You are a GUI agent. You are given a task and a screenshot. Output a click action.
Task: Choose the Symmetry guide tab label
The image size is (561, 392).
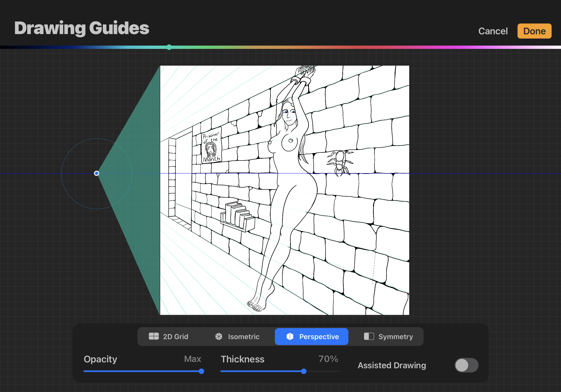395,337
